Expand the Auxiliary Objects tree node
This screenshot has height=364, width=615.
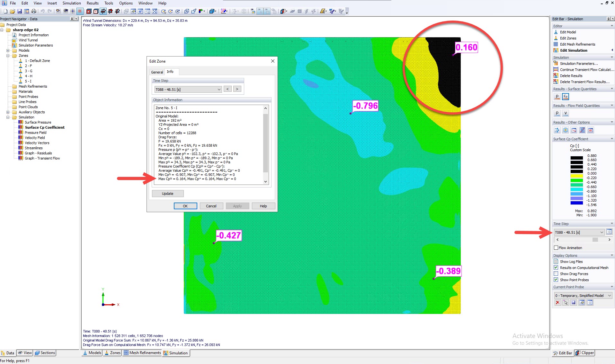[8, 112]
